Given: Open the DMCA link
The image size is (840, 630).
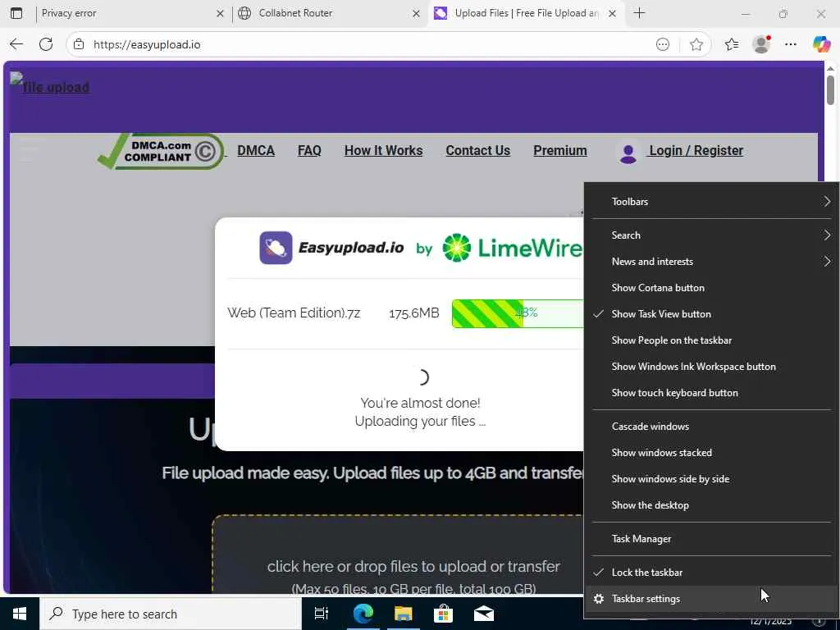Looking at the screenshot, I should click(x=256, y=151).
